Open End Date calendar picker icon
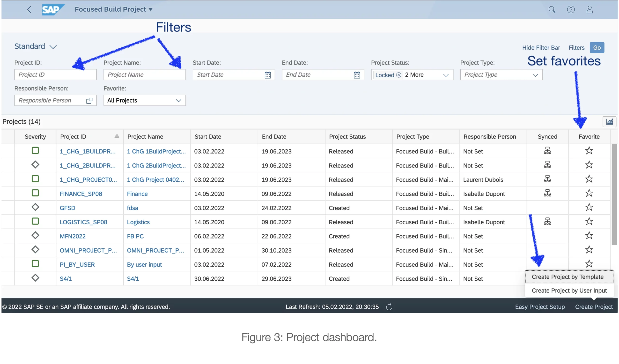Image resolution: width=619 pixels, height=364 pixels. (x=357, y=75)
